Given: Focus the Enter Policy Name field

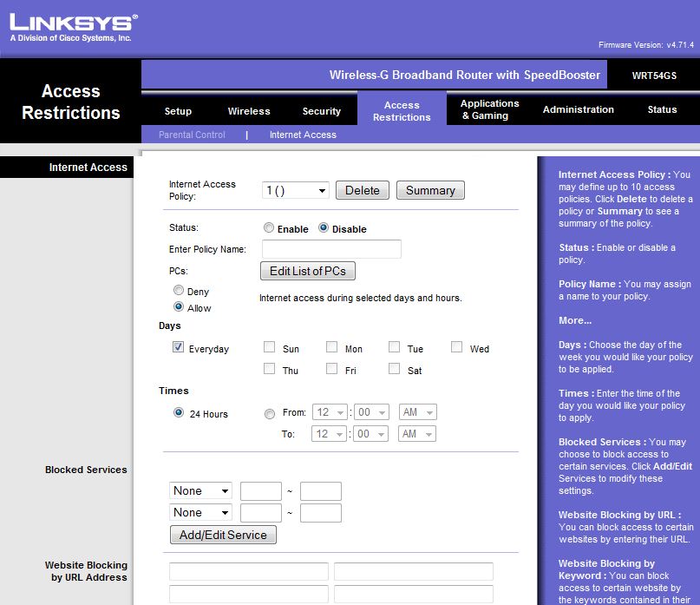Looking at the screenshot, I should pyautogui.click(x=331, y=250).
